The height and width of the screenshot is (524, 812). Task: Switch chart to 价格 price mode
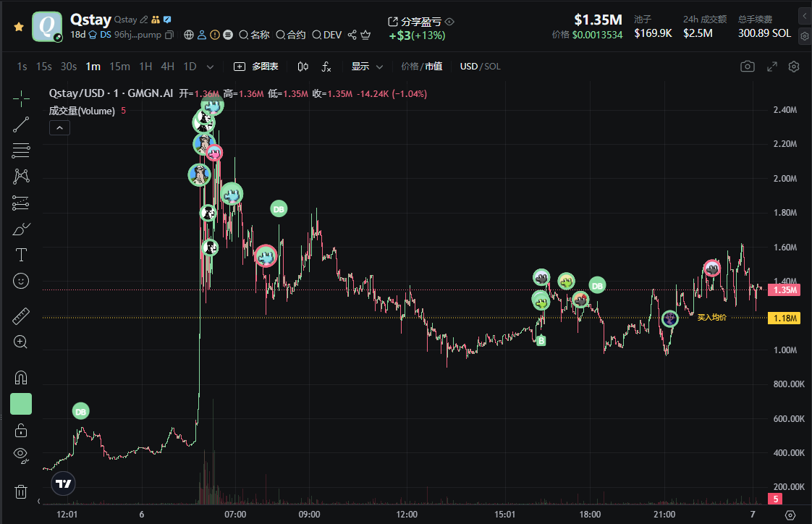pos(410,67)
